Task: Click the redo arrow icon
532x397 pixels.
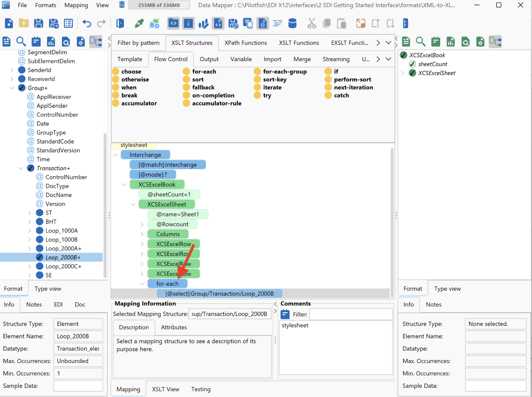Action: point(101,23)
